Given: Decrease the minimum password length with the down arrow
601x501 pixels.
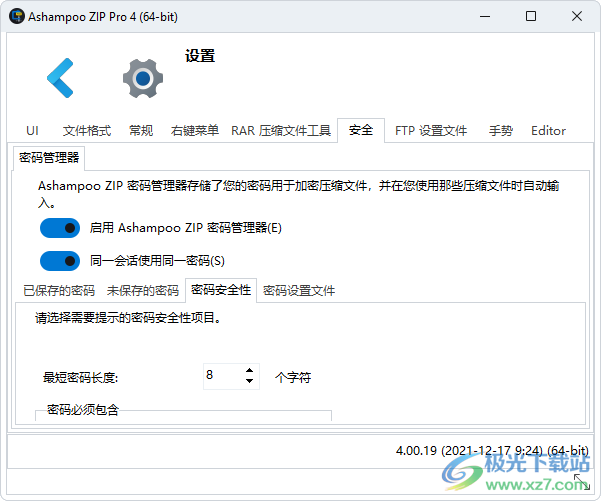Looking at the screenshot, I should pos(250,381).
